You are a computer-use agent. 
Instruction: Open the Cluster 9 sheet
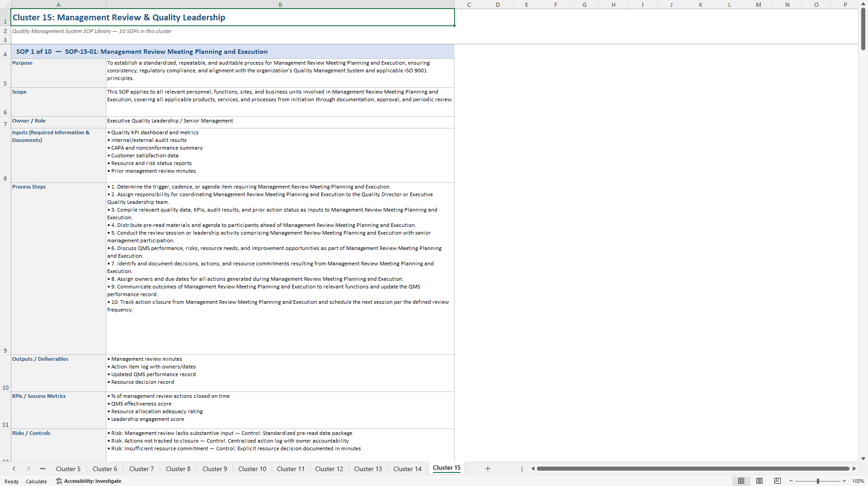(215, 469)
